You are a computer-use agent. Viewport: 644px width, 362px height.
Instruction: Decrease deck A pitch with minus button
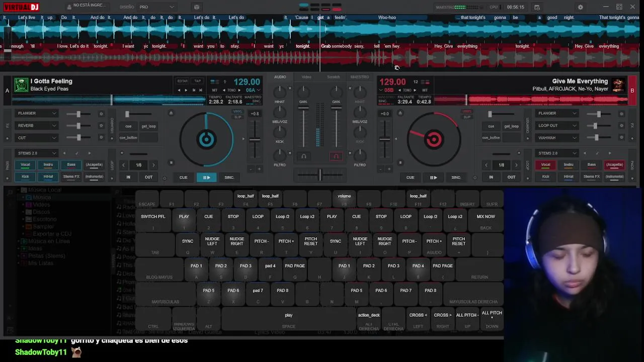tap(251, 169)
